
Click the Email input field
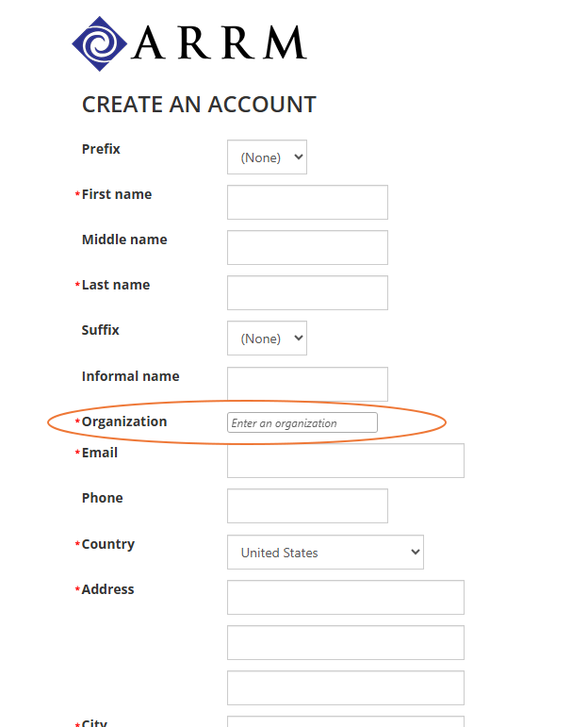pyautogui.click(x=345, y=461)
